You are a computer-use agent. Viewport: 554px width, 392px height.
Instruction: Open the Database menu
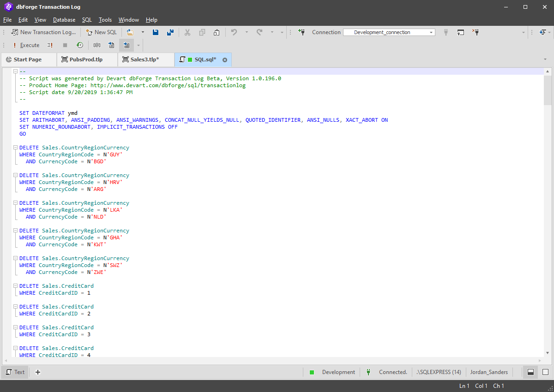click(x=64, y=20)
